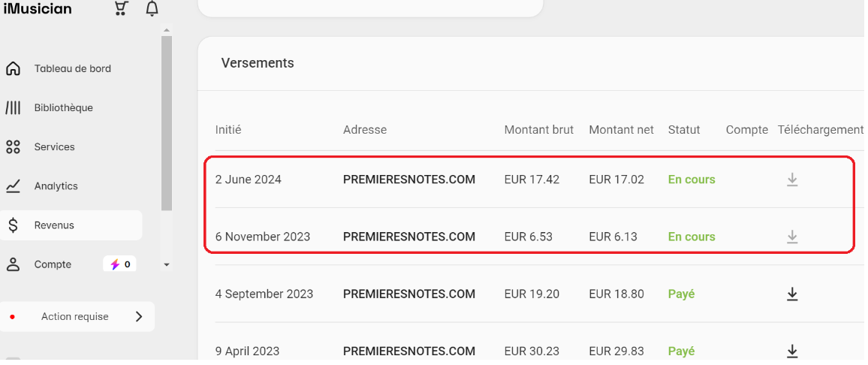Expand the Action requise chevron
Viewport: 868px width, 365px height.
pos(139,317)
